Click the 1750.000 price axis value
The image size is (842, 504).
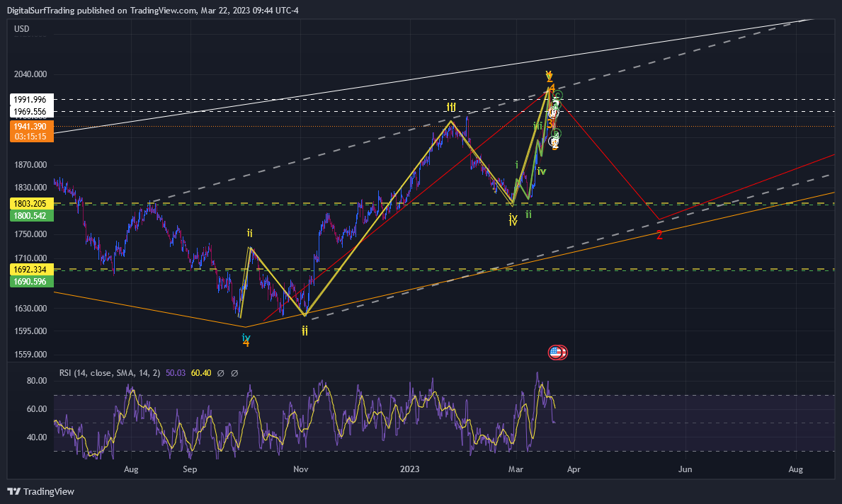(30, 234)
